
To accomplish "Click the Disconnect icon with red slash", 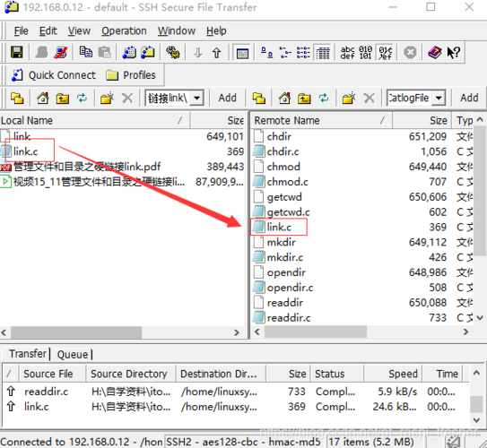I will coord(61,52).
